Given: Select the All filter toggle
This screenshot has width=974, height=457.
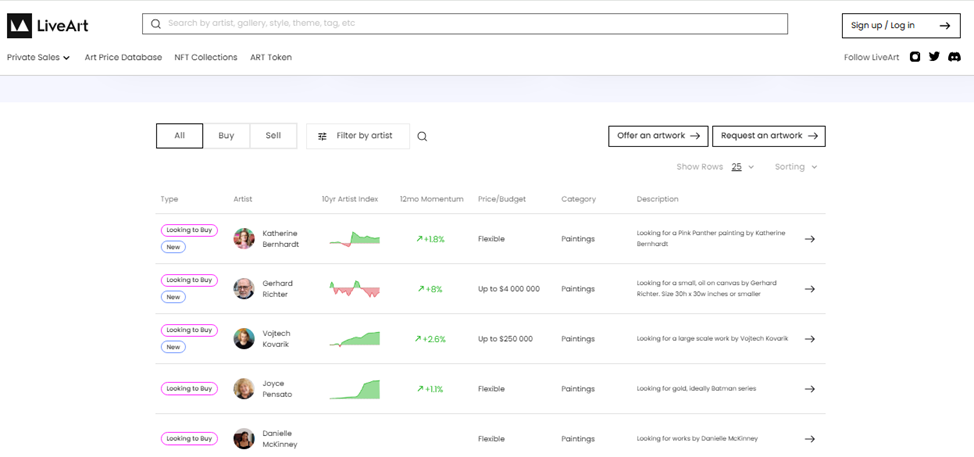Looking at the screenshot, I should [x=180, y=136].
